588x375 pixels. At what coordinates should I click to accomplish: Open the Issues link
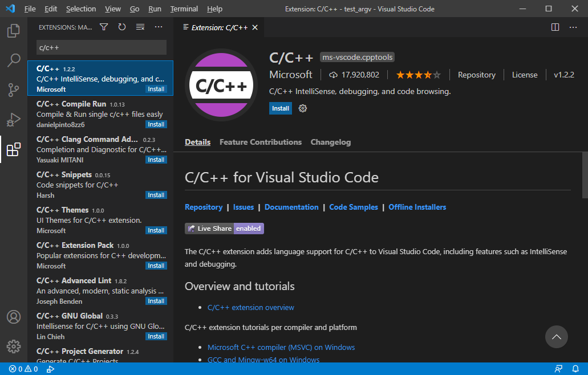click(244, 207)
